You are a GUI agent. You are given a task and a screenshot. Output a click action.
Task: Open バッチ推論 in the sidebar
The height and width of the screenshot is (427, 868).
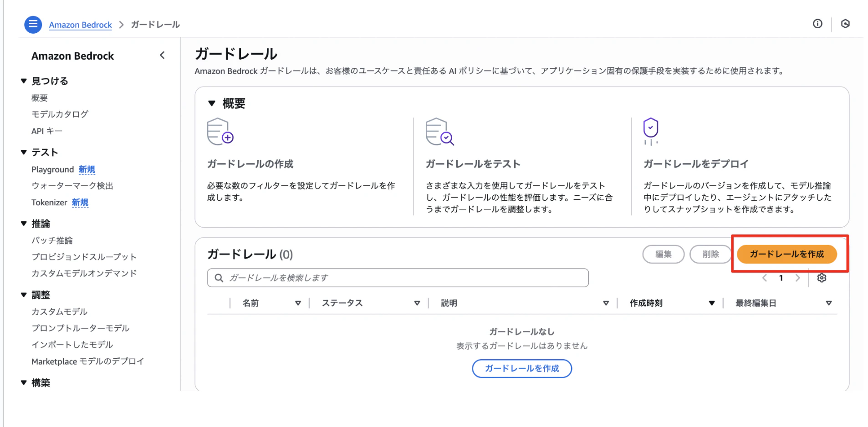(x=52, y=240)
